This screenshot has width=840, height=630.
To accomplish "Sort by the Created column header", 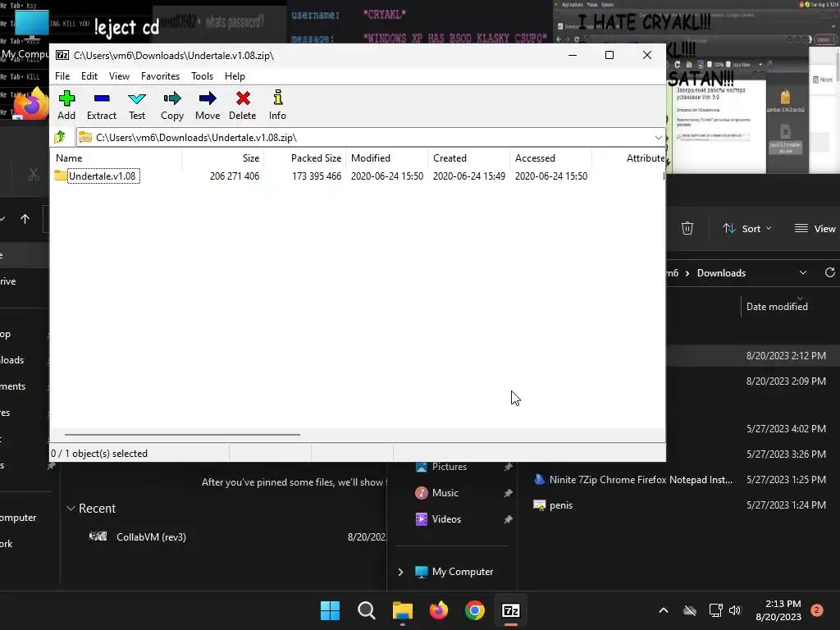I will pos(468,158).
